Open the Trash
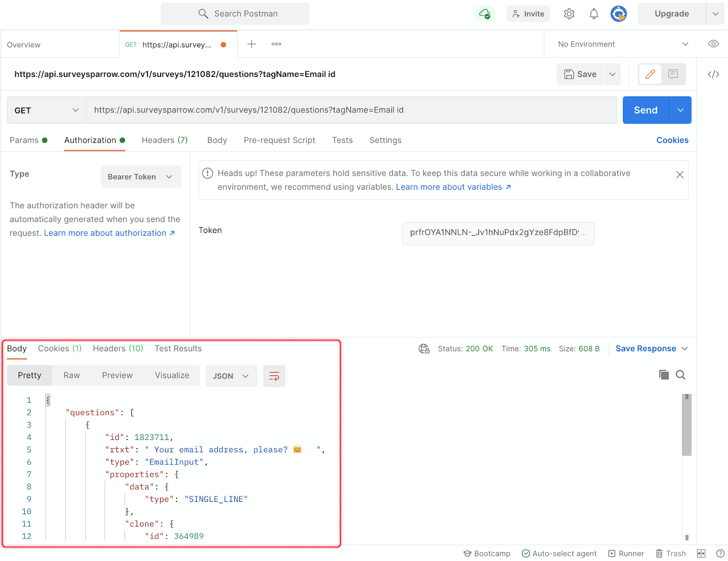Viewport: 728px width, 561px height. 671,553
